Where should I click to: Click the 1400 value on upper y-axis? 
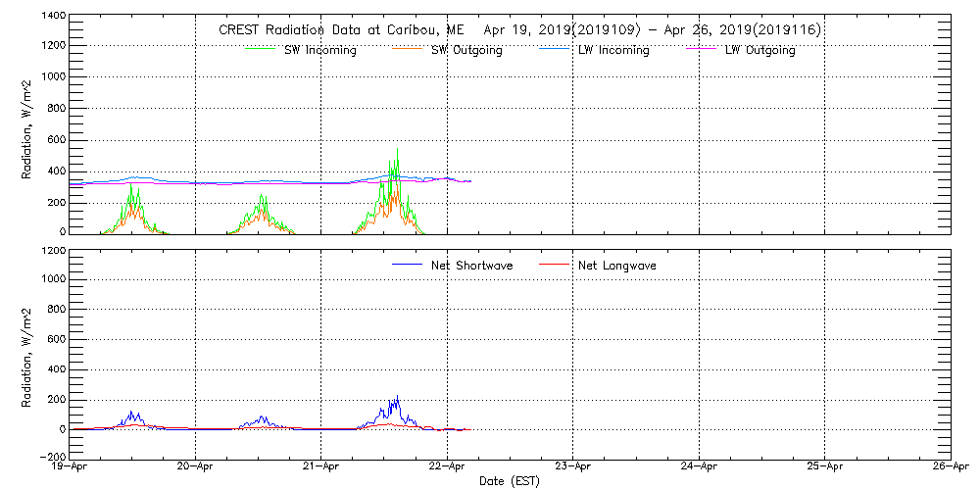[53, 17]
